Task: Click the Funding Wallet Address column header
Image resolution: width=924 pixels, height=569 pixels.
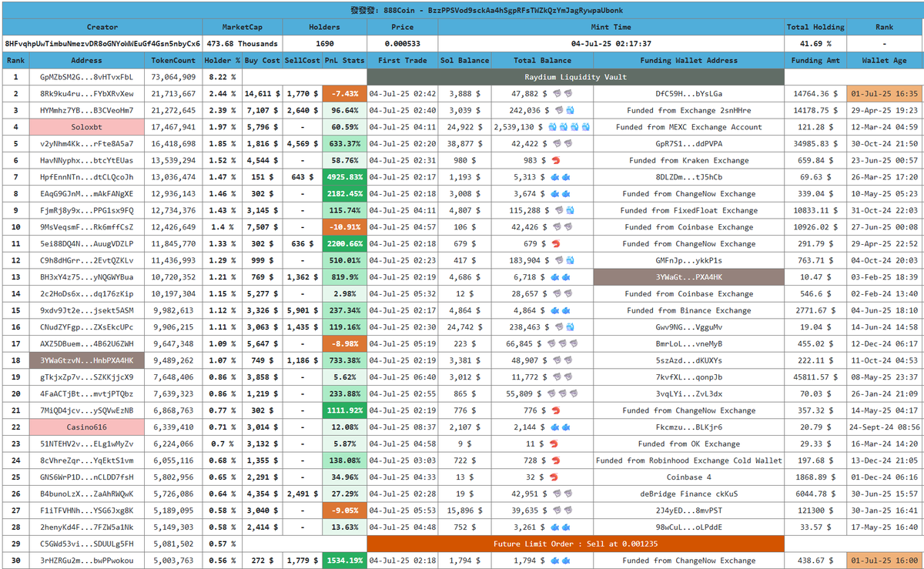Action: pyautogui.click(x=689, y=60)
